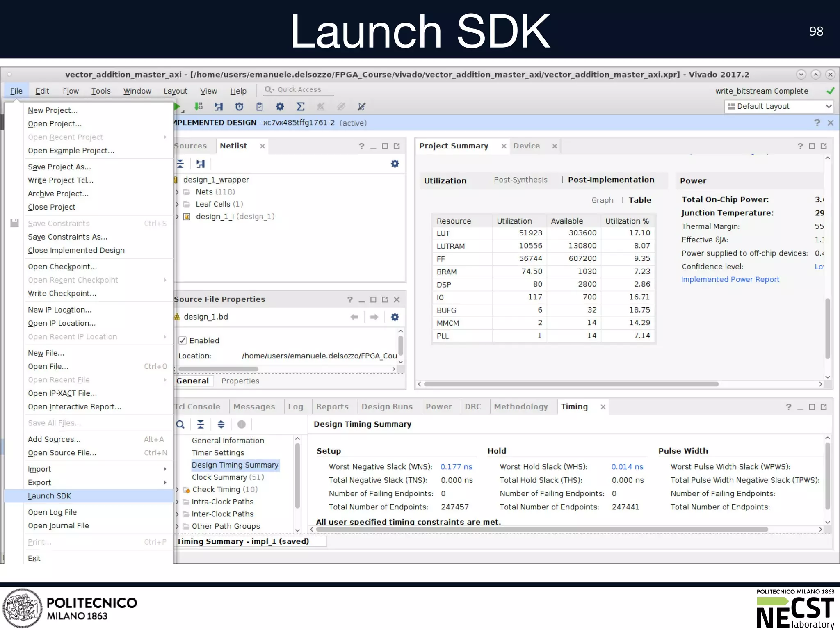Switch utilization view to Post-Synthesis
The image size is (840, 630).
tap(520, 180)
